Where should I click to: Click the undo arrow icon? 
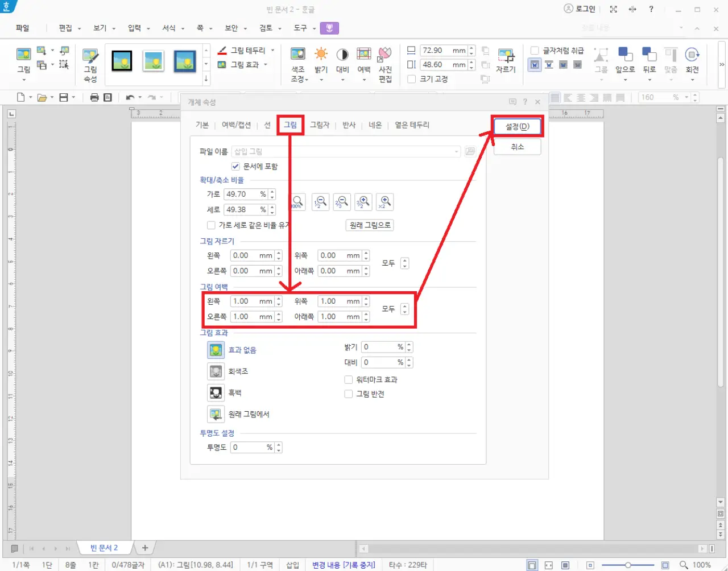click(x=130, y=97)
